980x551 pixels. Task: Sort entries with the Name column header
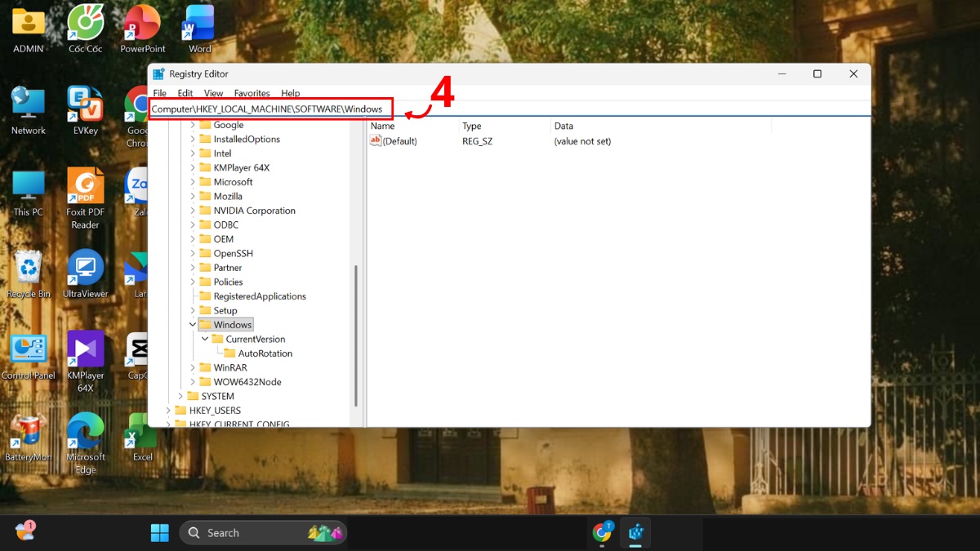click(382, 126)
